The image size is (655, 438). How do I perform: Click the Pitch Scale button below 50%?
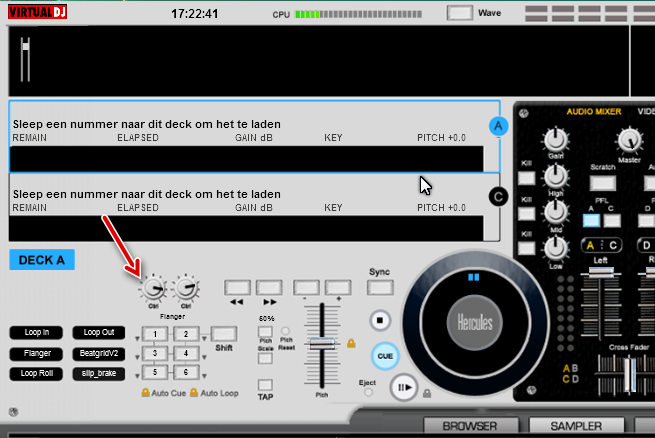(x=265, y=332)
